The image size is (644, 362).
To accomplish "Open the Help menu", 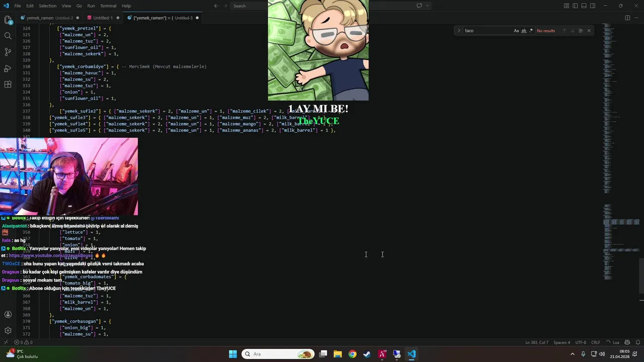I will point(126,6).
